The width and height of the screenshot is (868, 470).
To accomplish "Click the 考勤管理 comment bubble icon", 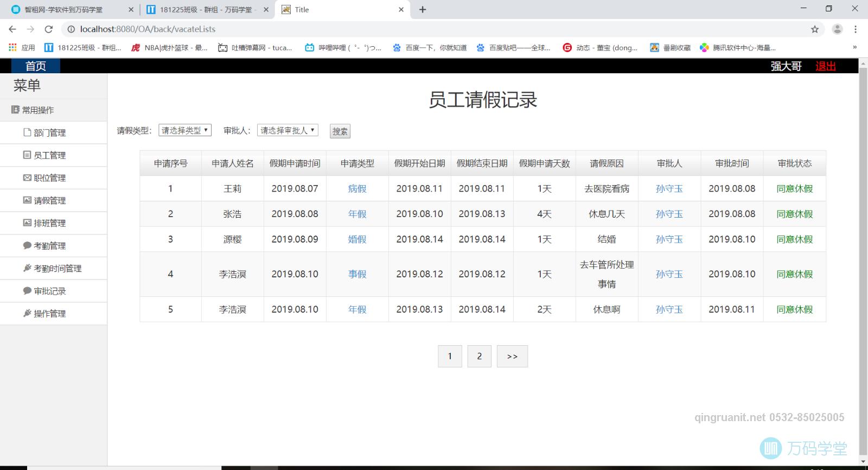I will point(27,245).
